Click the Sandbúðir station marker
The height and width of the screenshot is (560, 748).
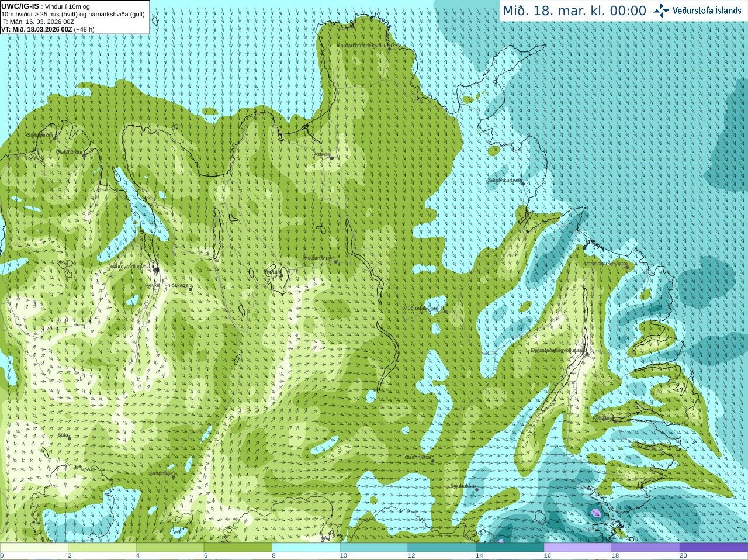tap(174, 477)
